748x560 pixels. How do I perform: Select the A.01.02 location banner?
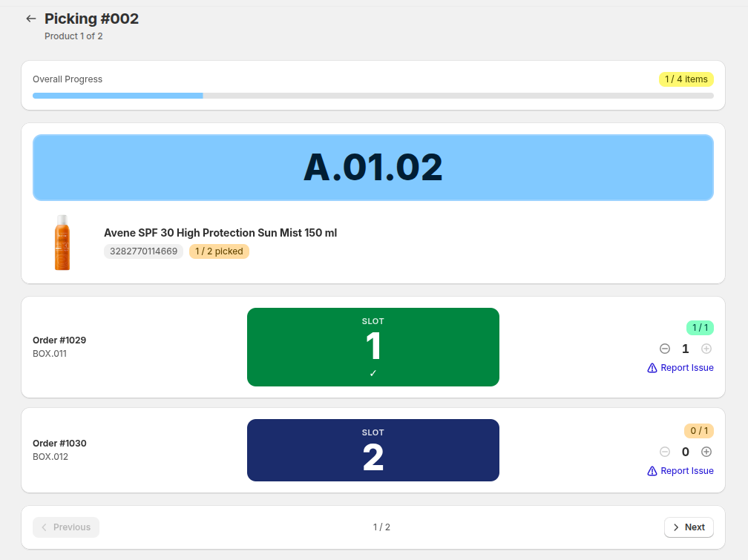(373, 168)
